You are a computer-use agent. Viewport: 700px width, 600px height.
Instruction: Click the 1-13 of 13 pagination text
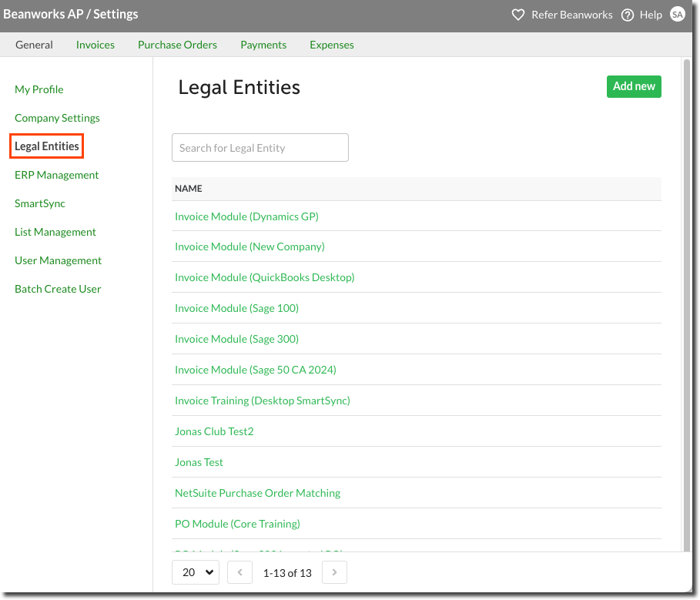pos(287,573)
